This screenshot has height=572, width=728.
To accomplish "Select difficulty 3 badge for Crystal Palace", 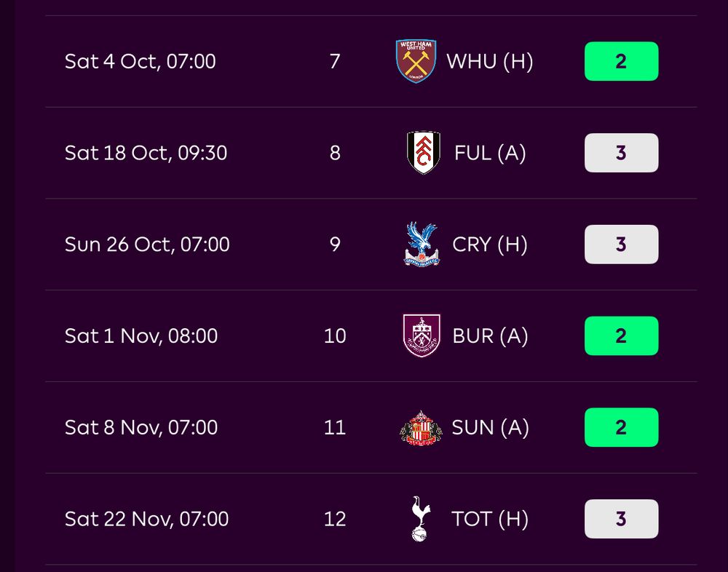I will (x=621, y=245).
